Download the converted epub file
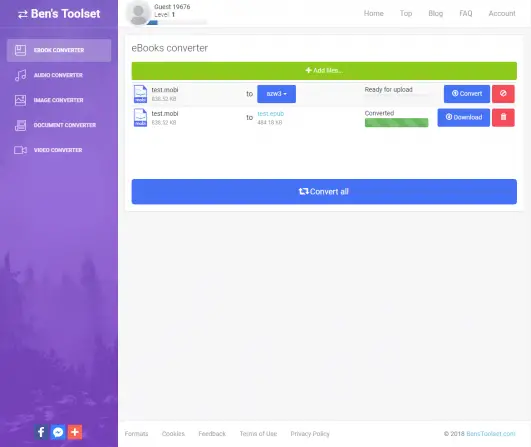 (464, 118)
